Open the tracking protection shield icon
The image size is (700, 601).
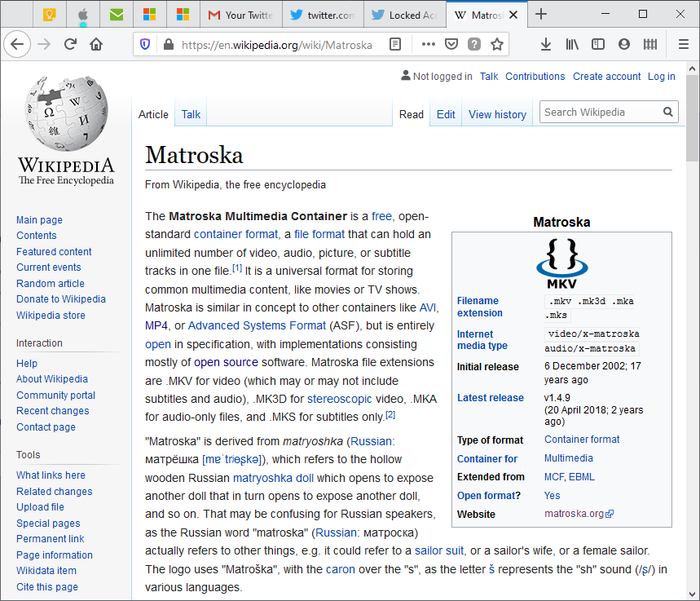[x=145, y=44]
